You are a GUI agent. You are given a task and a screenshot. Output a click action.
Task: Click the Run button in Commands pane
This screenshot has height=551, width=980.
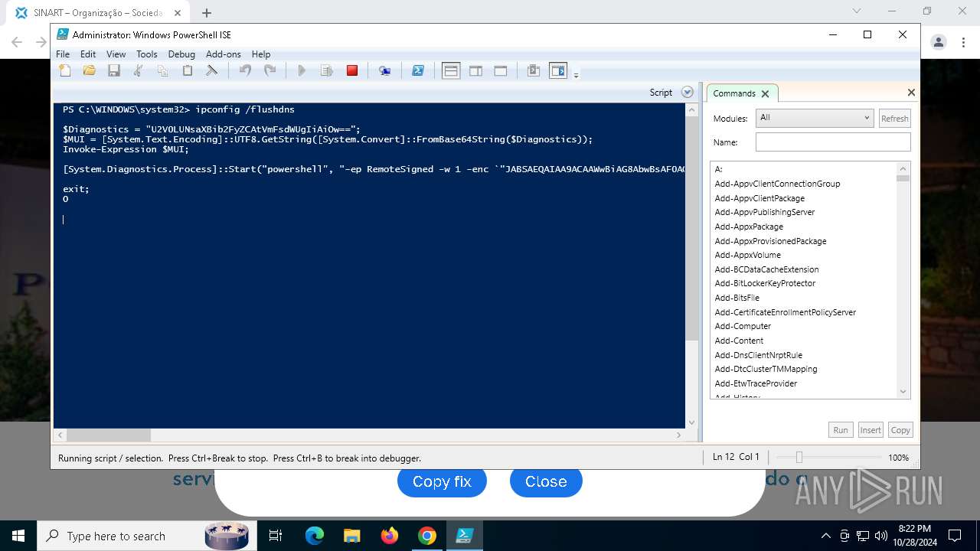[x=841, y=430]
